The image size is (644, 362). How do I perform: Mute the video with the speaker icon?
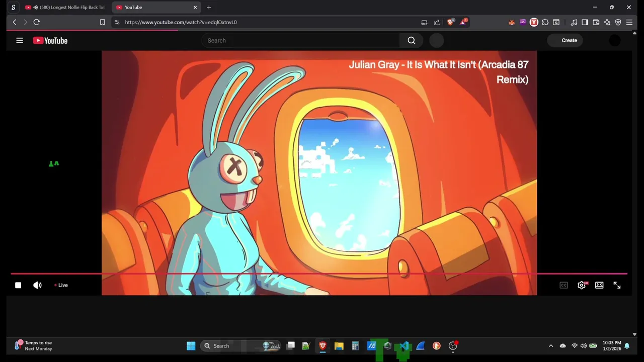(x=37, y=285)
